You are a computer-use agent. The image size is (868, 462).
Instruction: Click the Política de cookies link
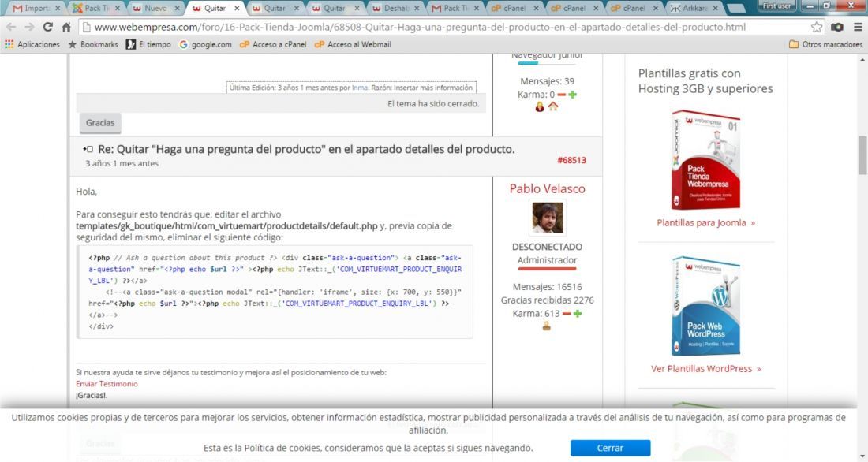click(x=282, y=448)
